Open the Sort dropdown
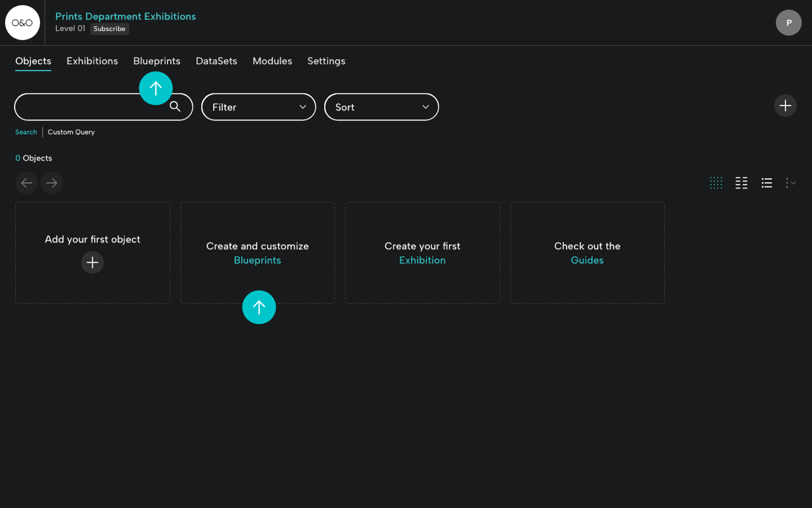The height and width of the screenshot is (508, 812). pyautogui.click(x=381, y=107)
